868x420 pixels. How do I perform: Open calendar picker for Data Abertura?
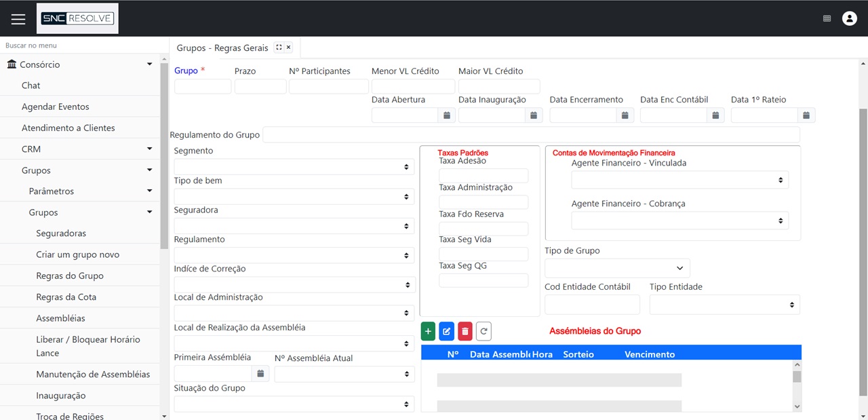click(x=447, y=115)
